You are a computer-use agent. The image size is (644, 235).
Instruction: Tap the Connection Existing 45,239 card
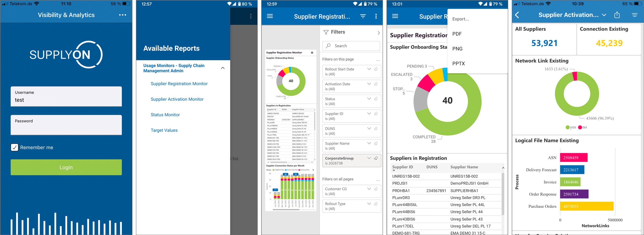click(x=609, y=39)
